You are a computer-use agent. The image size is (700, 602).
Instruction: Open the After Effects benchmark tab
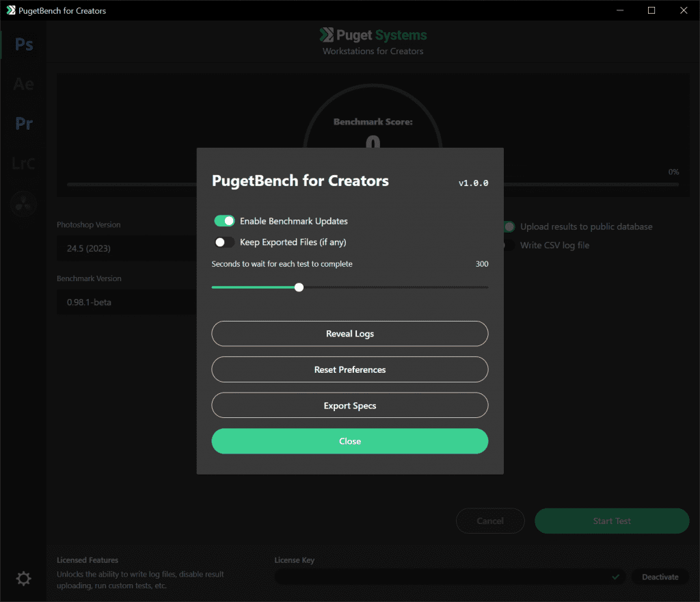[x=23, y=83]
